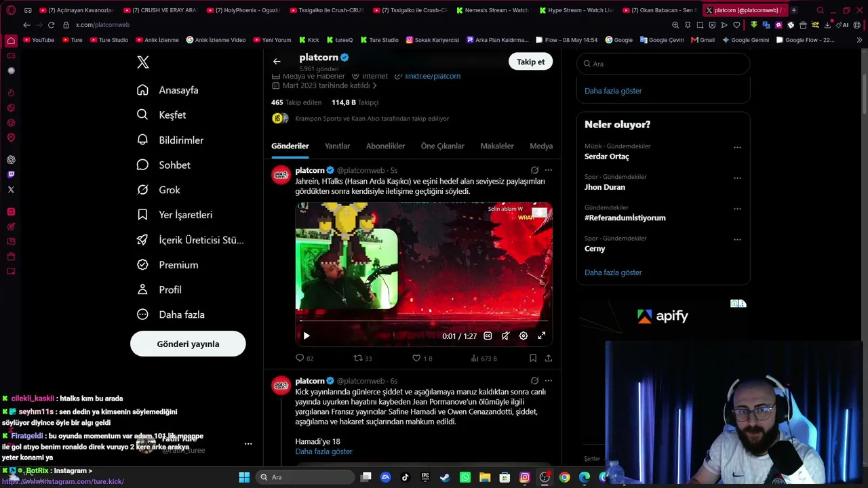Open Grok from the sidebar
The width and height of the screenshot is (868, 488).
(x=159, y=190)
